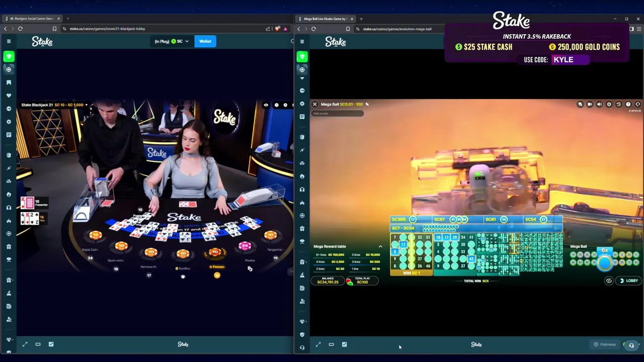The width and height of the screenshot is (644, 362).
Task: Click the green shield icon in the Blackjack sidebar
Action: pos(9,56)
